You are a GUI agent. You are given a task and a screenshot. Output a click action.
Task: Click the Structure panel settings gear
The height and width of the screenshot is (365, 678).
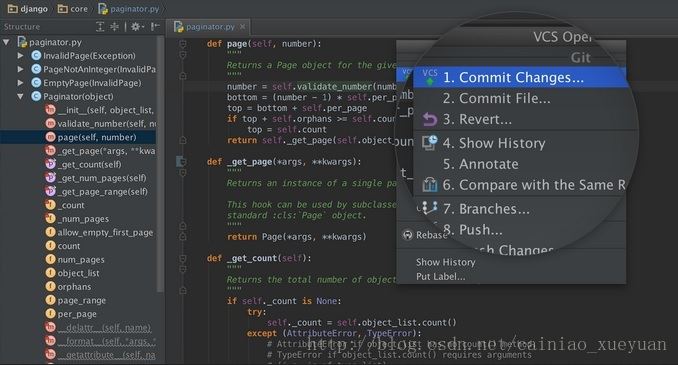pyautogui.click(x=136, y=27)
